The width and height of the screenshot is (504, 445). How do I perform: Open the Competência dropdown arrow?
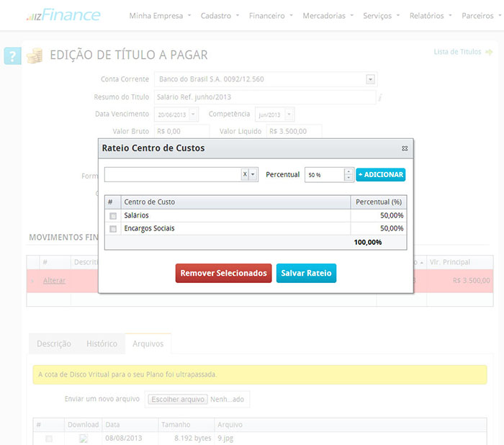(289, 114)
